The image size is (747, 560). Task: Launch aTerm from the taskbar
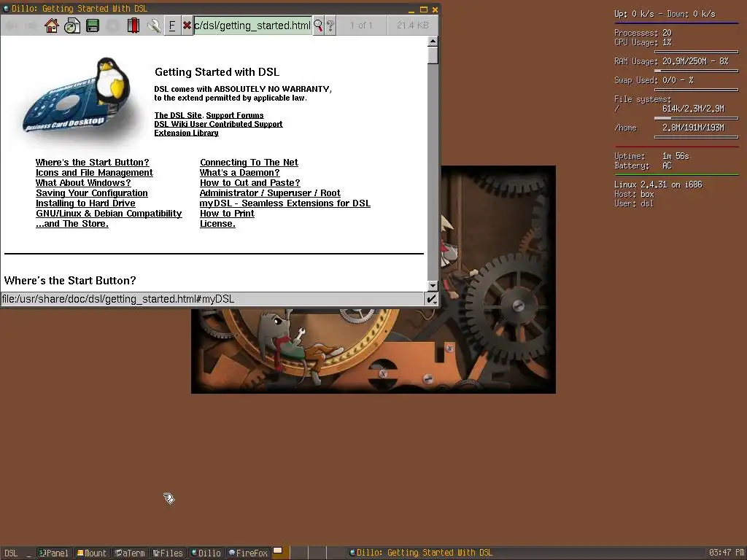click(x=130, y=553)
